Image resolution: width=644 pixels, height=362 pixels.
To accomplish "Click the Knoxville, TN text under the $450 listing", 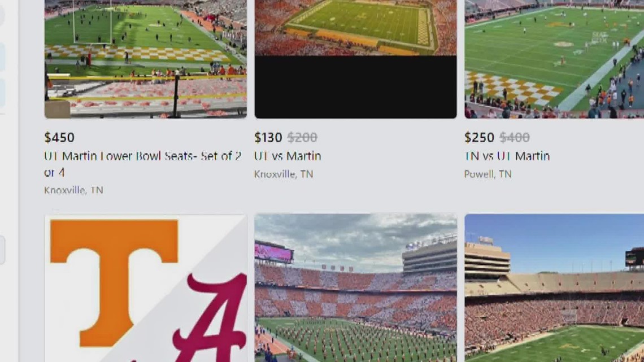I will pos(73,190).
